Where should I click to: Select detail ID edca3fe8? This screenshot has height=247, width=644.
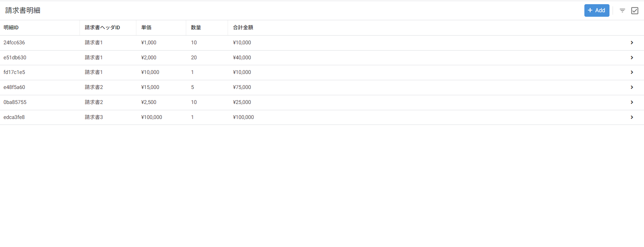tap(14, 117)
